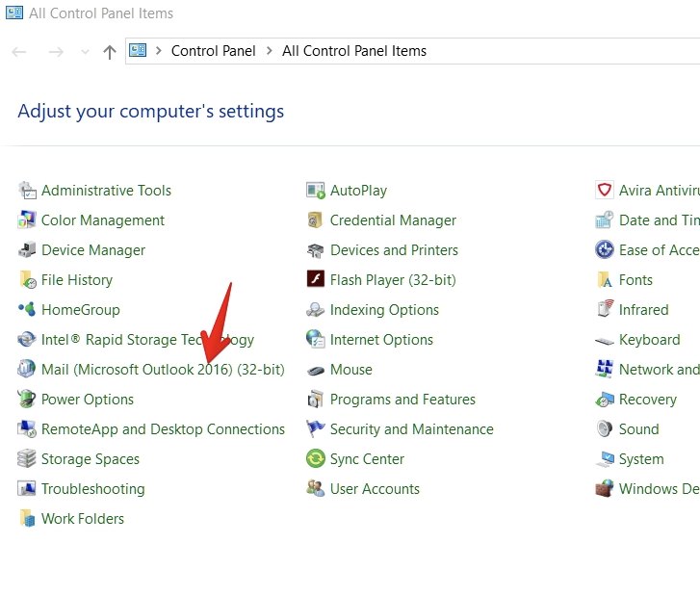Click the Infrared icon
Image resolution: width=700 pixels, height=595 pixels.
(605, 308)
